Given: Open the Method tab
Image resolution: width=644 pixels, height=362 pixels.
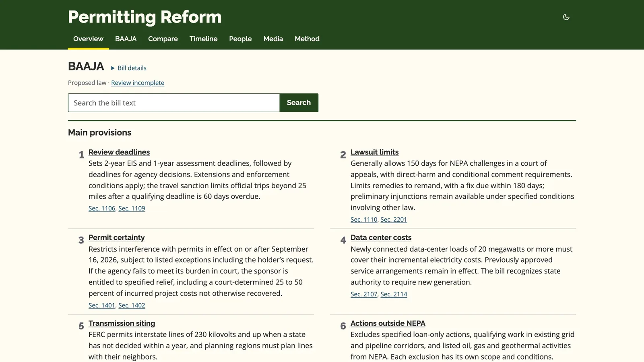Looking at the screenshot, I should 307,39.
